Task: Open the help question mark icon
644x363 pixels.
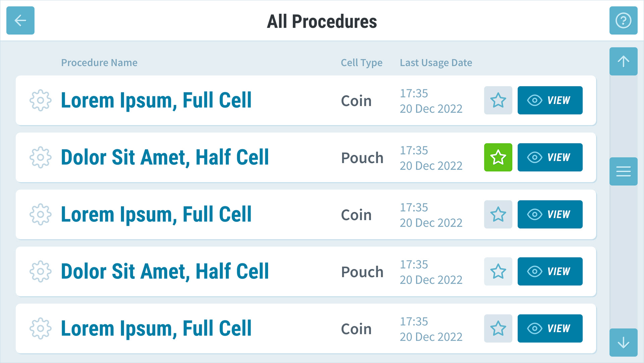Action: (623, 20)
